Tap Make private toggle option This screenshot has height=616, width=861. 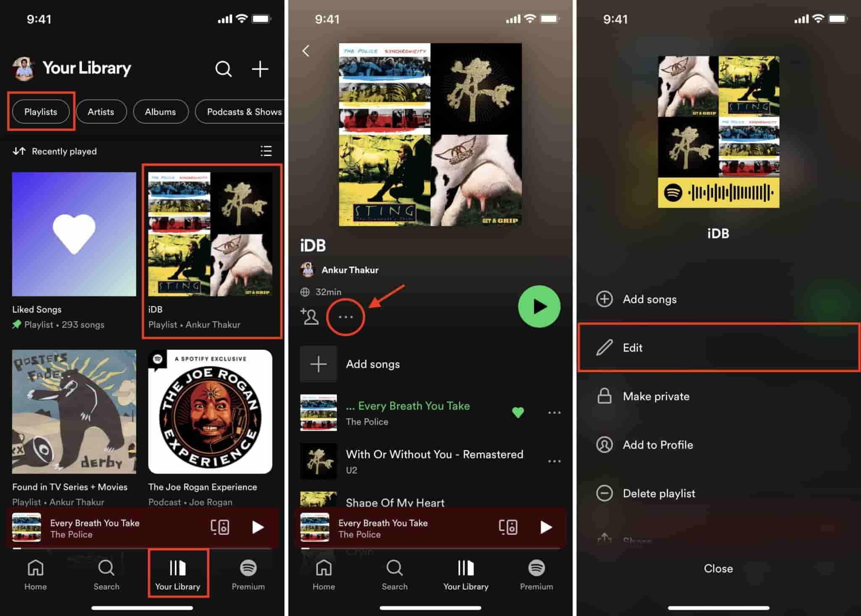coord(718,395)
